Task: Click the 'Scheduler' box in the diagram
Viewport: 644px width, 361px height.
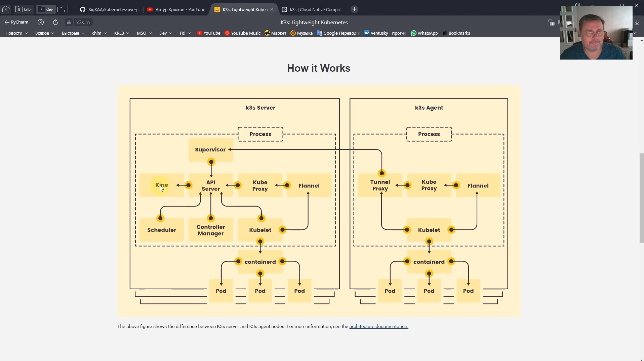Action: click(162, 230)
